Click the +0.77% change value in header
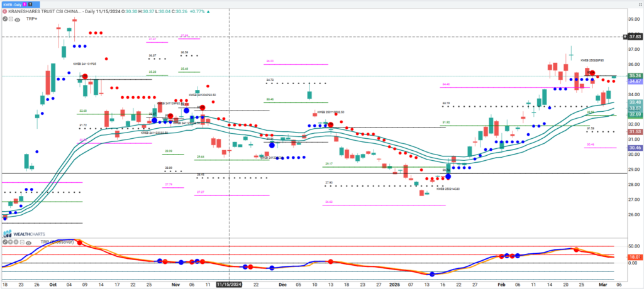 pyautogui.click(x=196, y=11)
